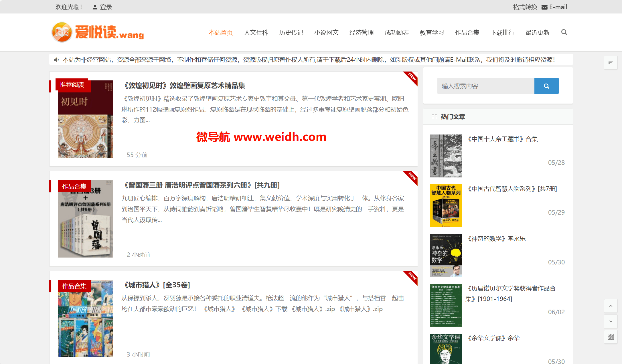
Task: Open 最近更新 in the navigation
Action: tap(538, 32)
